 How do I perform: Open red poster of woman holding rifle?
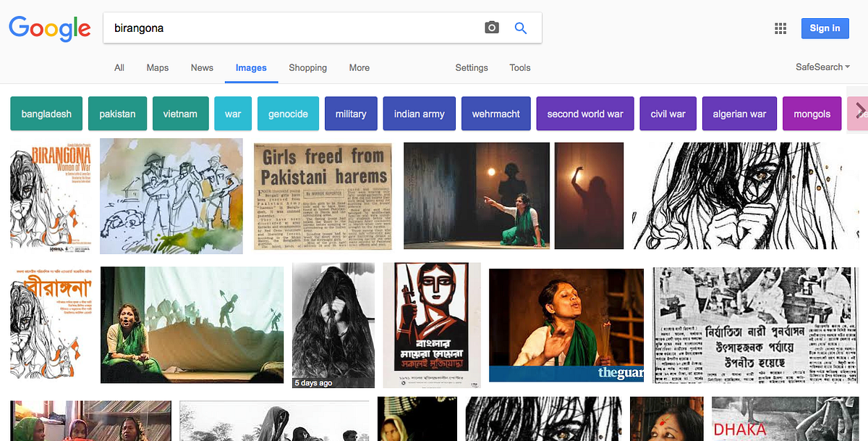[432, 325]
